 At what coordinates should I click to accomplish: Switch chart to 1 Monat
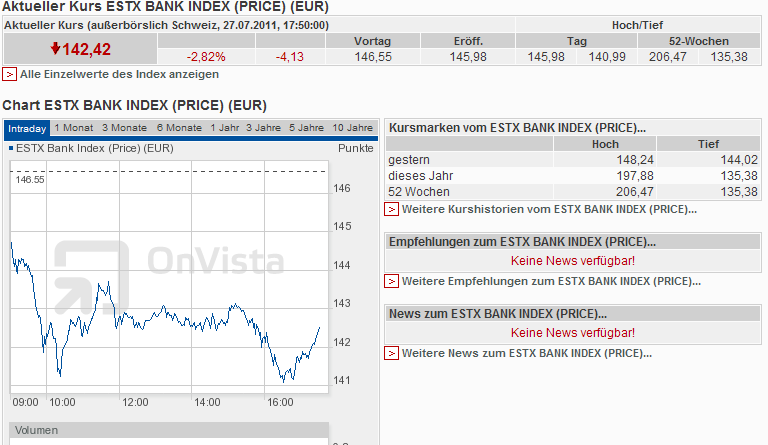pos(74,128)
